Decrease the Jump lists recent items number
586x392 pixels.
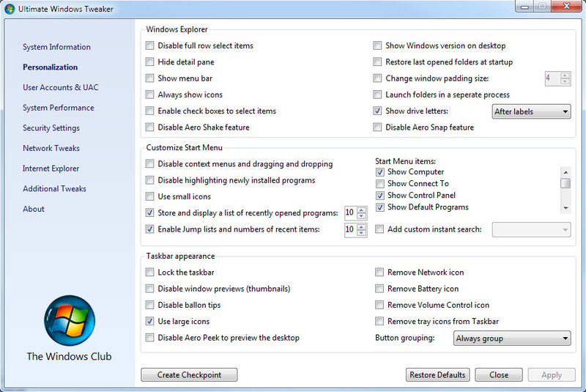point(361,232)
